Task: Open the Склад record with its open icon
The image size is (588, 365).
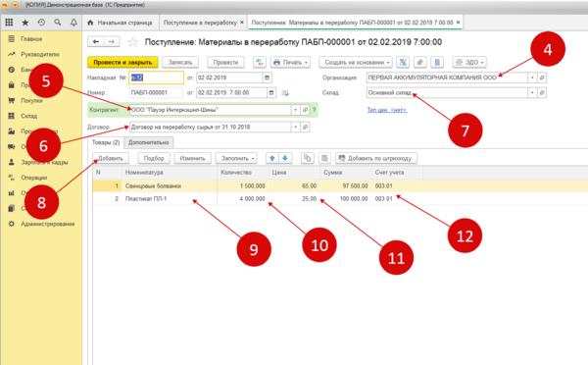Action: click(542, 93)
